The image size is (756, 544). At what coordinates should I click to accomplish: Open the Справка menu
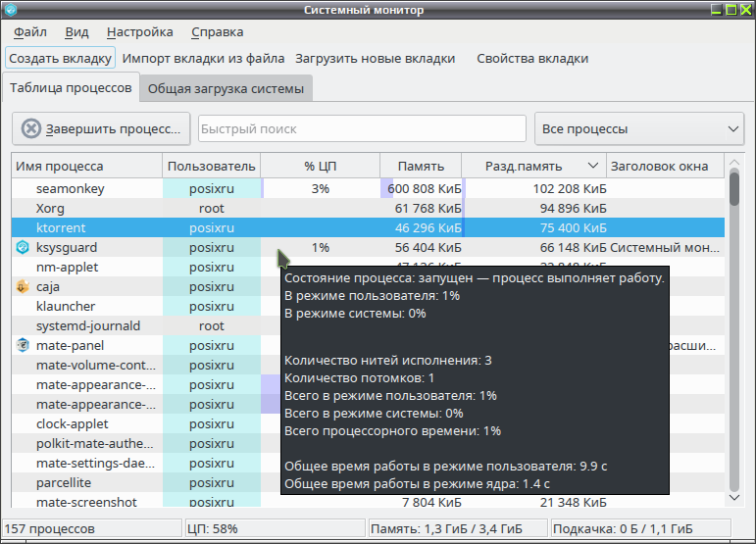[x=217, y=32]
